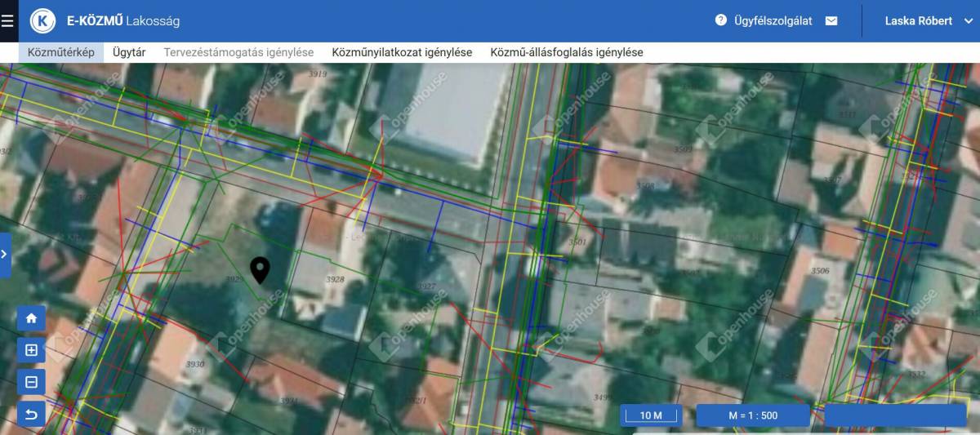Click parcel 3928 on the map
This screenshot has width=980, height=435.
335,280
